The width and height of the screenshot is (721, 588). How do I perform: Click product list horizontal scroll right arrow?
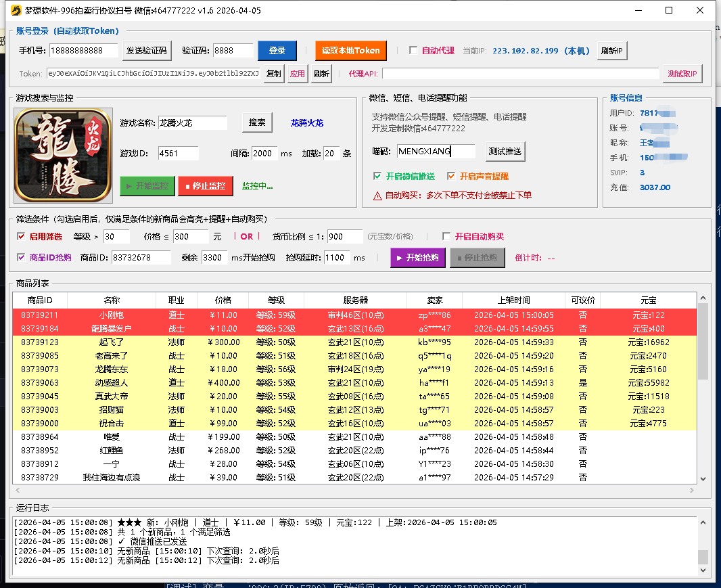[691, 491]
